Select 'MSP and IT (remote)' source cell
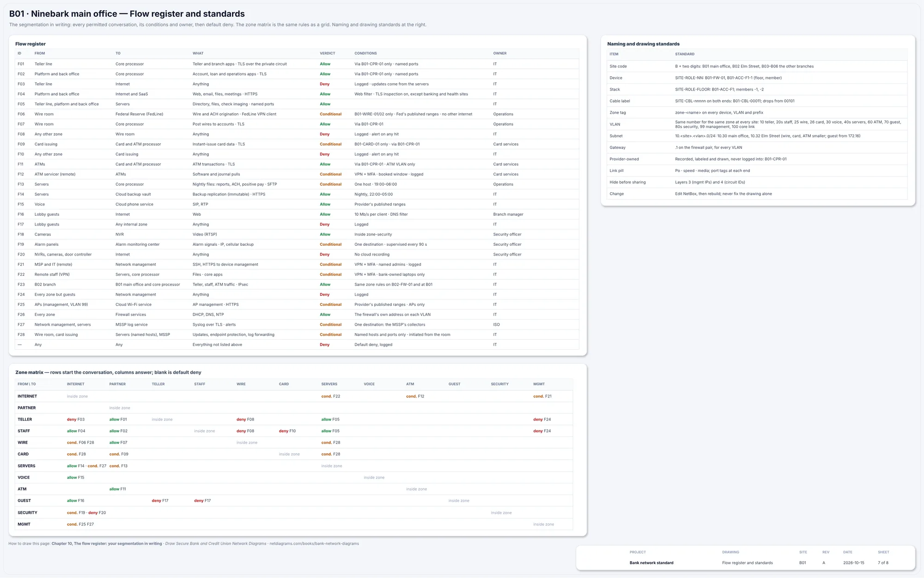This screenshot has width=924, height=578. 53,265
